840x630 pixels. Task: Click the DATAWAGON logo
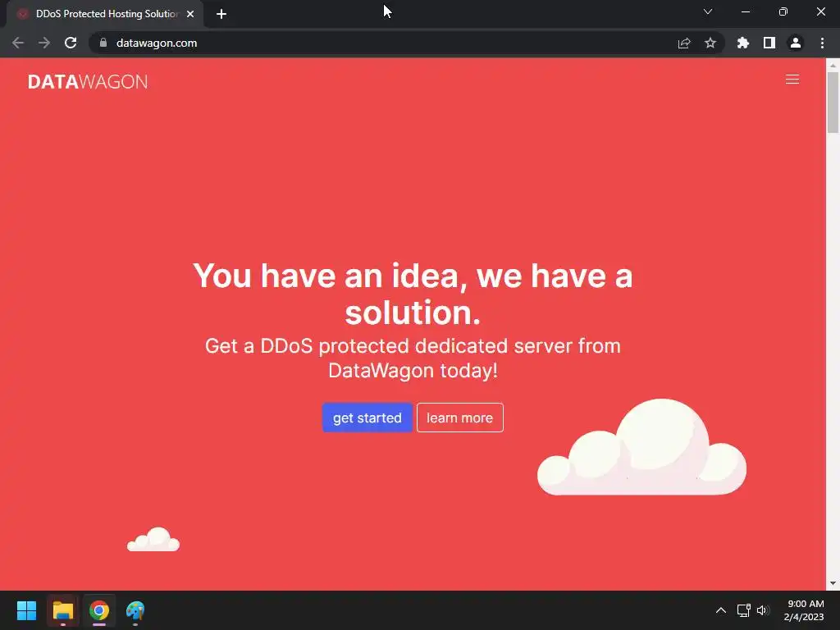click(88, 81)
